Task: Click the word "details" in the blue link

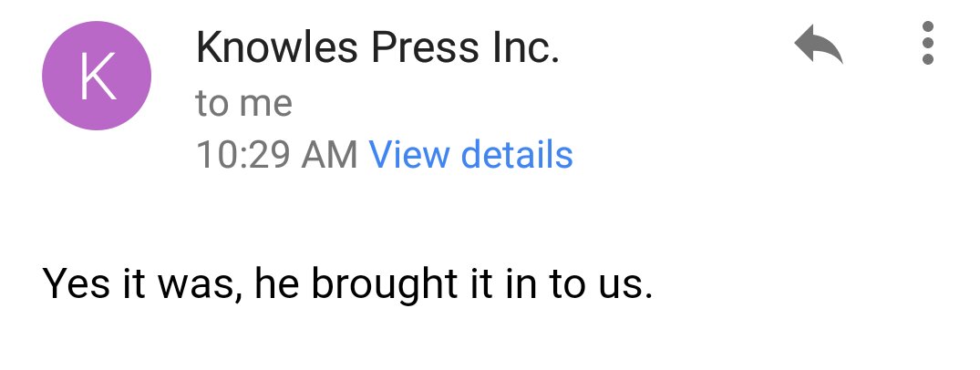Action: tap(516, 154)
